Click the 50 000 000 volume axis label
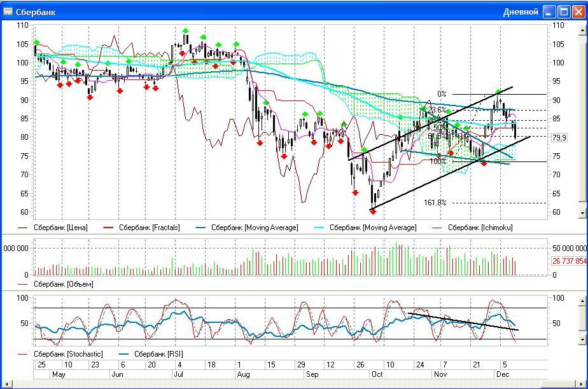This screenshot has width=588, height=389. [570, 249]
